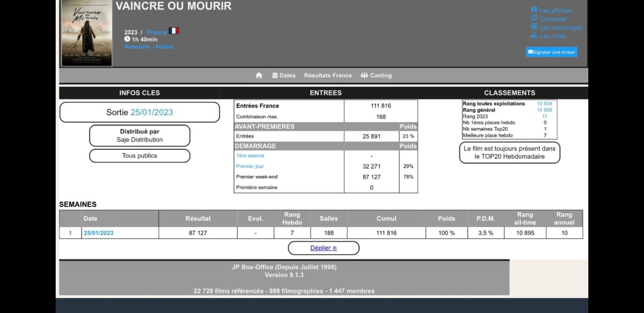
Task: Click the SEMAINES heading
Action: coord(78,204)
